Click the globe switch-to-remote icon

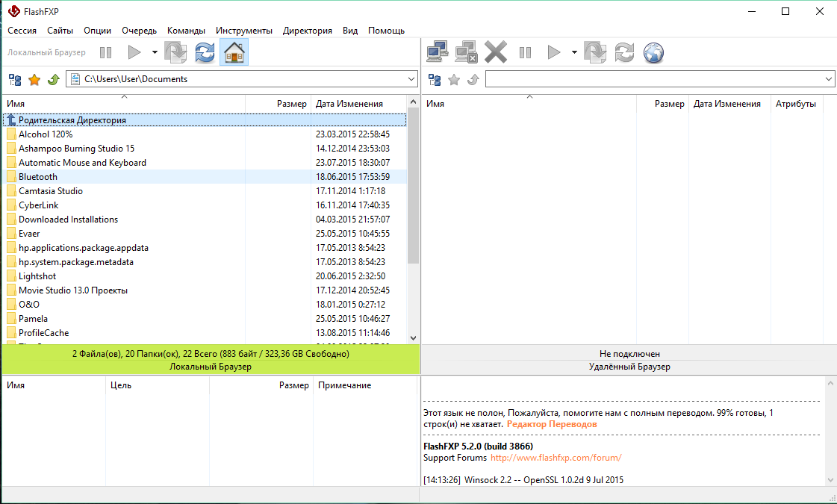click(653, 52)
